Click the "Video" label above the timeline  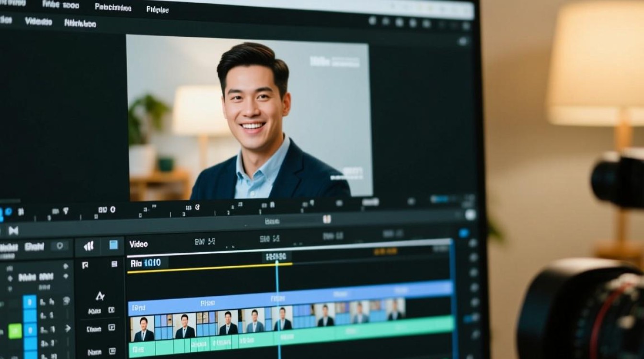pos(138,244)
